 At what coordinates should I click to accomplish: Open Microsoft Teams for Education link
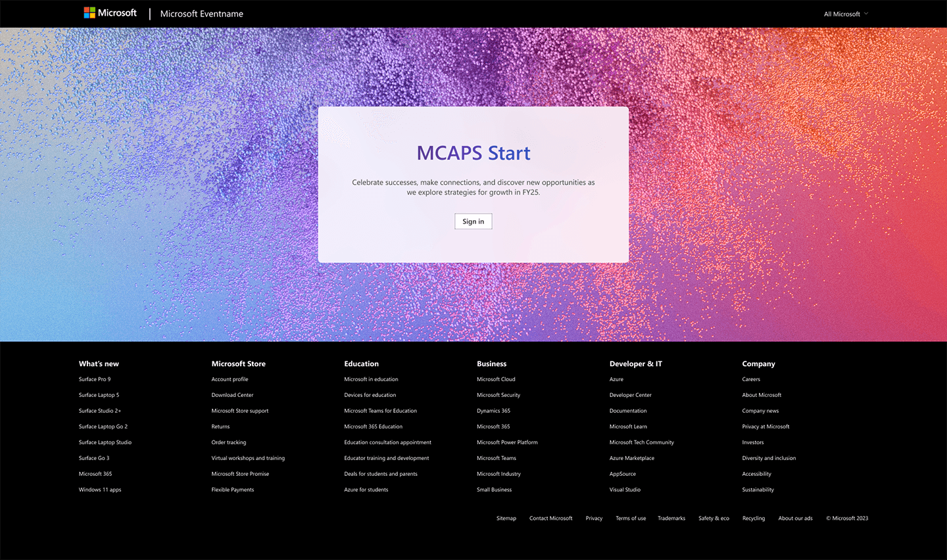point(380,411)
